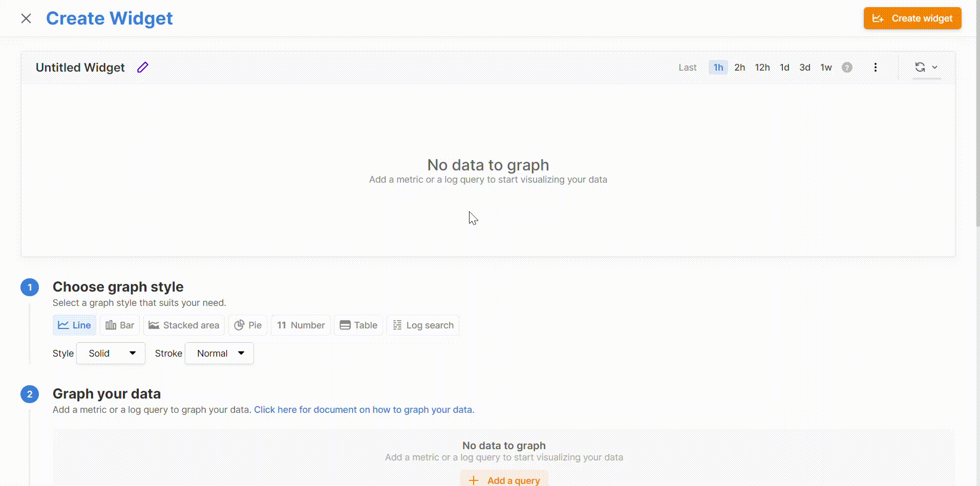Choose the Pie graph style
980x486 pixels.
248,325
